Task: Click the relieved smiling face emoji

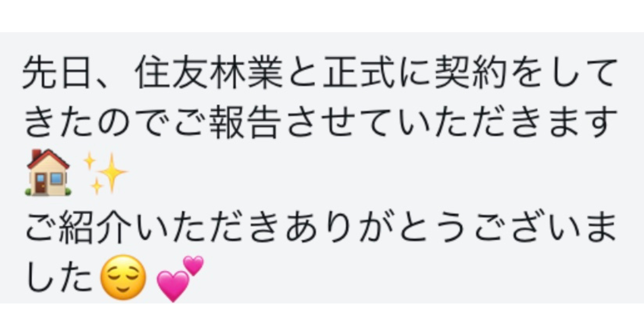Action: (123, 277)
